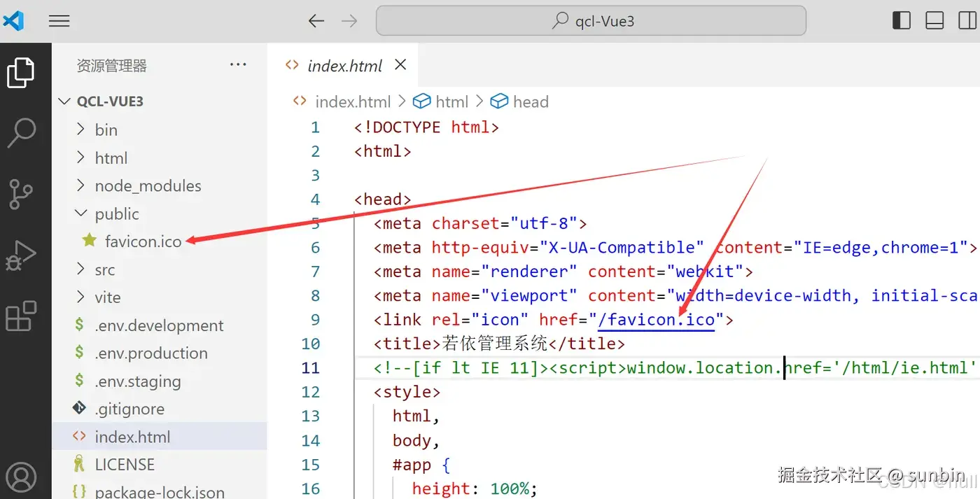Click the <!DOCTYPE html> line
The width and height of the screenshot is (980, 499).
[x=427, y=127]
